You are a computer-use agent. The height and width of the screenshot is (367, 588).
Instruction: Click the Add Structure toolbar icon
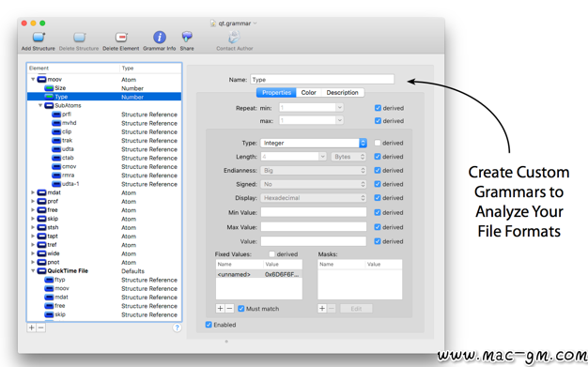click(x=39, y=38)
